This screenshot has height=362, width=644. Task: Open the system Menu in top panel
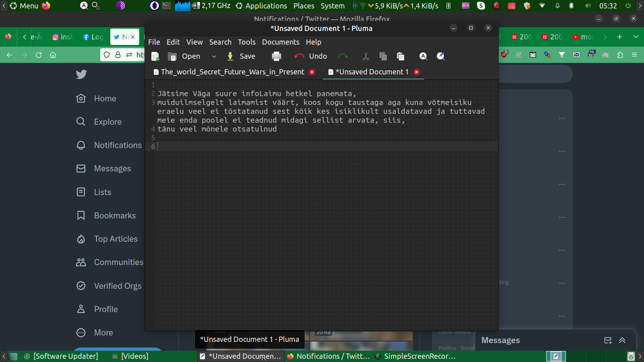(24, 6)
